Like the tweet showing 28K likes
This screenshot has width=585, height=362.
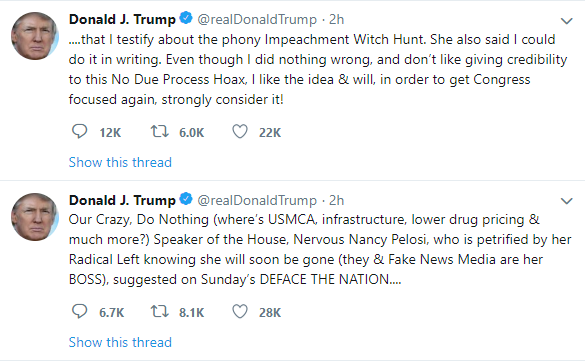(240, 312)
